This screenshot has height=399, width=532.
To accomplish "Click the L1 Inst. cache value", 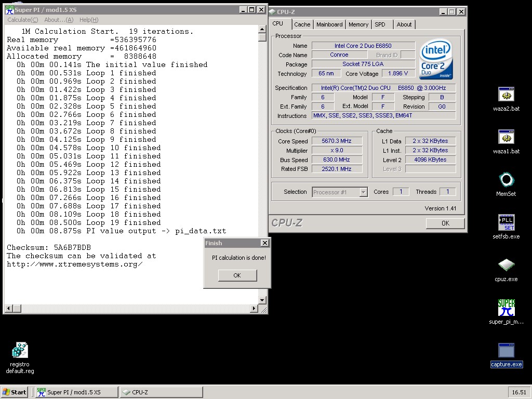I will (430, 150).
